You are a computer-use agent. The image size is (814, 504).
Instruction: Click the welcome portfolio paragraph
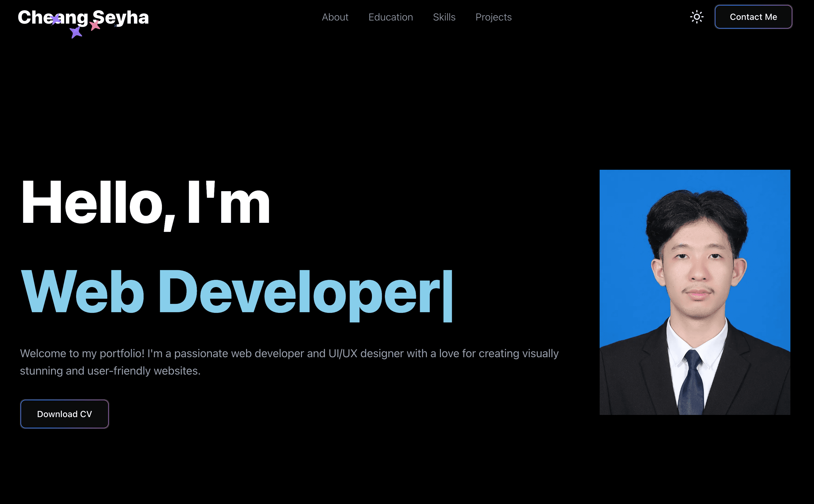point(290,362)
